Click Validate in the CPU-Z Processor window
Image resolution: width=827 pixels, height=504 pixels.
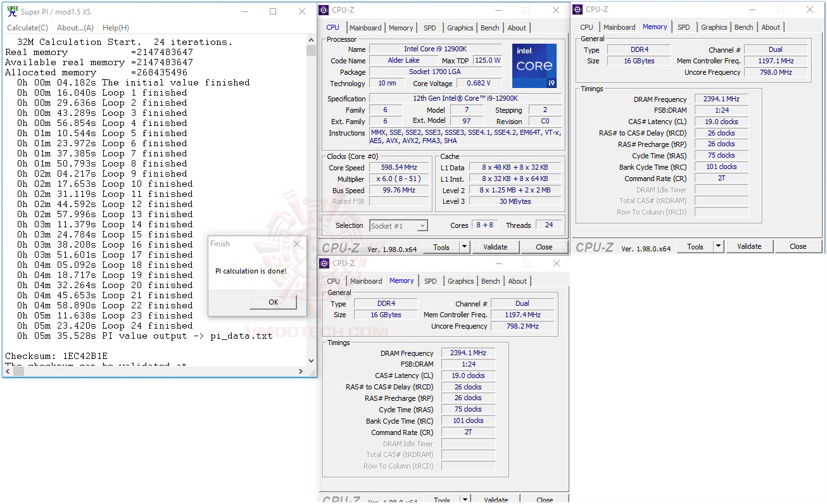(x=495, y=247)
